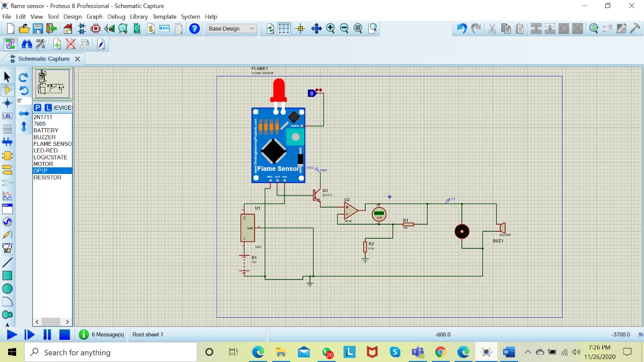
Task: Open the File menu
Action: 7,17
